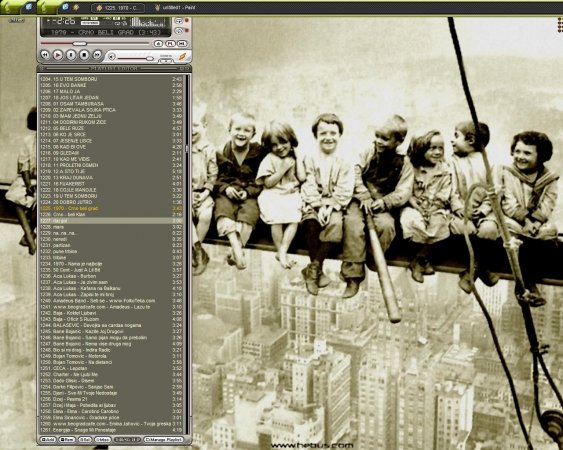Image resolution: width=563 pixels, height=450 pixels.
Task: Select playlist item '1212. 05 BELE RUZE'
Action: click(111, 128)
